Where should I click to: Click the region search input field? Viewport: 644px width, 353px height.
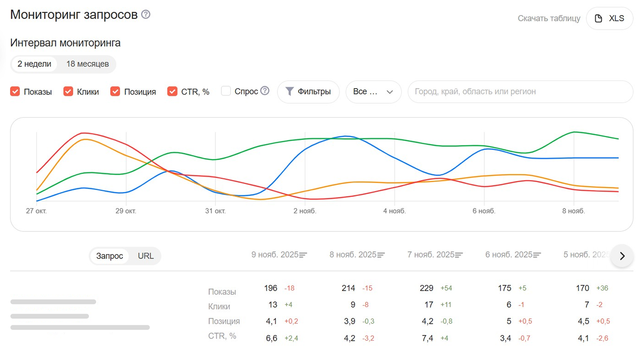[x=520, y=92]
